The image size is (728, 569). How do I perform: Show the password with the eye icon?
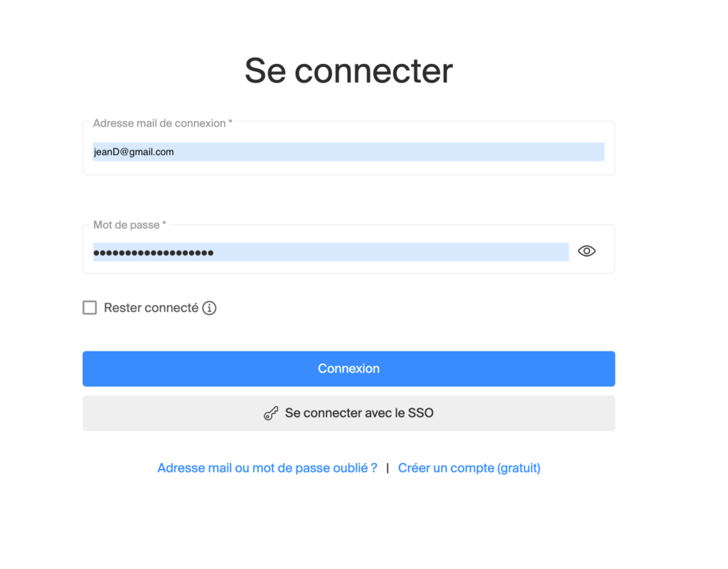pos(587,251)
